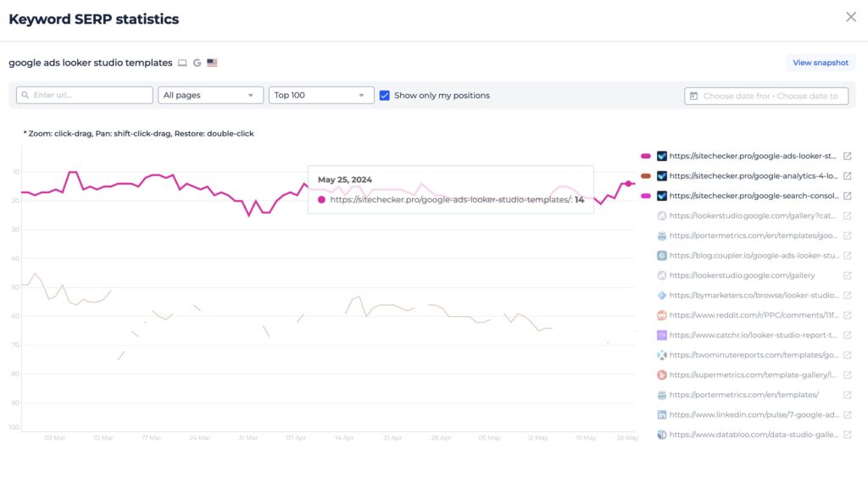
Task: Click the pink swatch for google-search-console series
Action: point(646,196)
